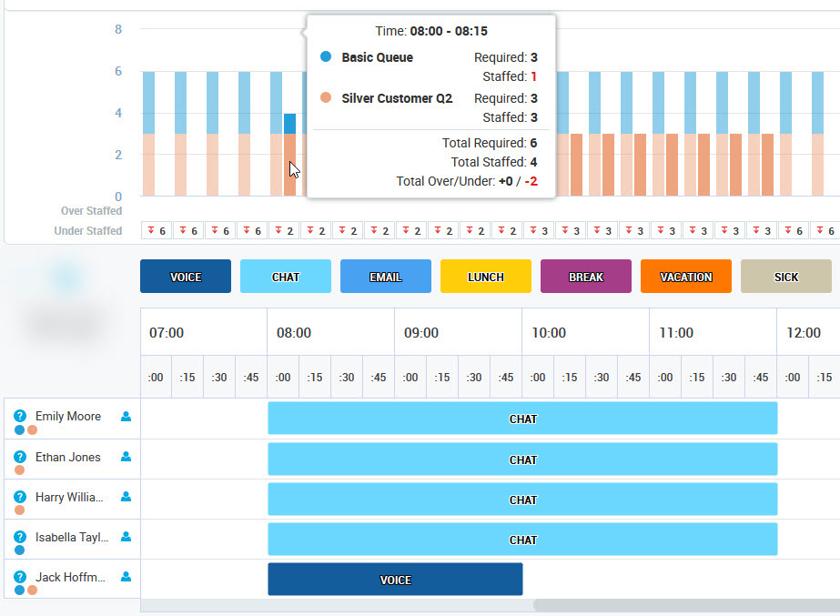Image resolution: width=840 pixels, height=616 pixels.
Task: Click the person icon for Ethan Jones
Action: pyautogui.click(x=127, y=457)
